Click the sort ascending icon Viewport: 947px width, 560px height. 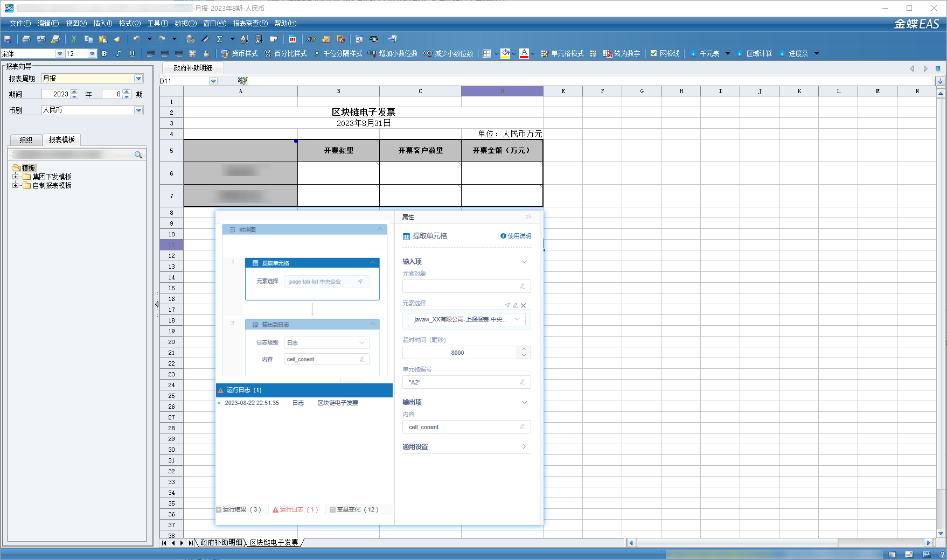tap(245, 39)
